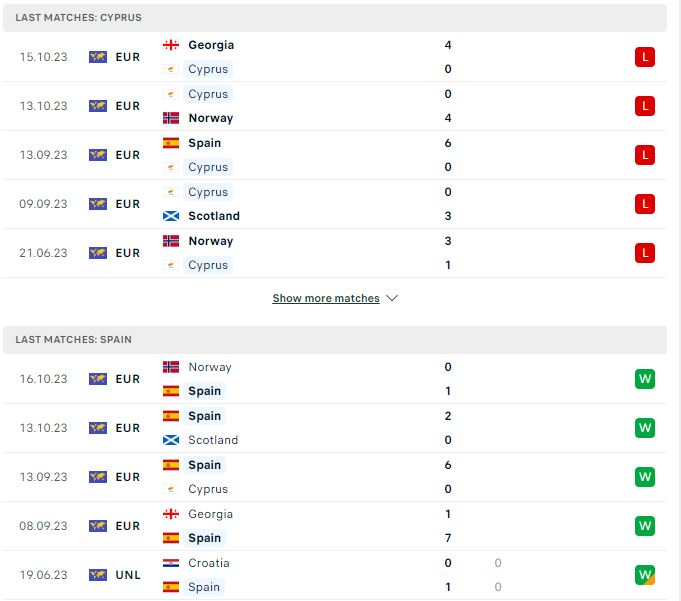Click the Georgia flag in 15.10.23 match
This screenshot has height=601, width=681.
(171, 45)
